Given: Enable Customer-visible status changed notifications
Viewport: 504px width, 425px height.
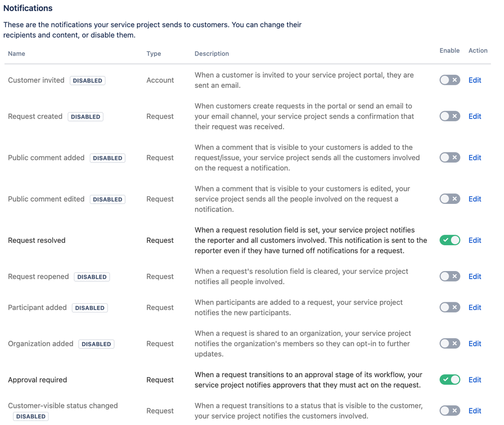Looking at the screenshot, I should (x=449, y=410).
